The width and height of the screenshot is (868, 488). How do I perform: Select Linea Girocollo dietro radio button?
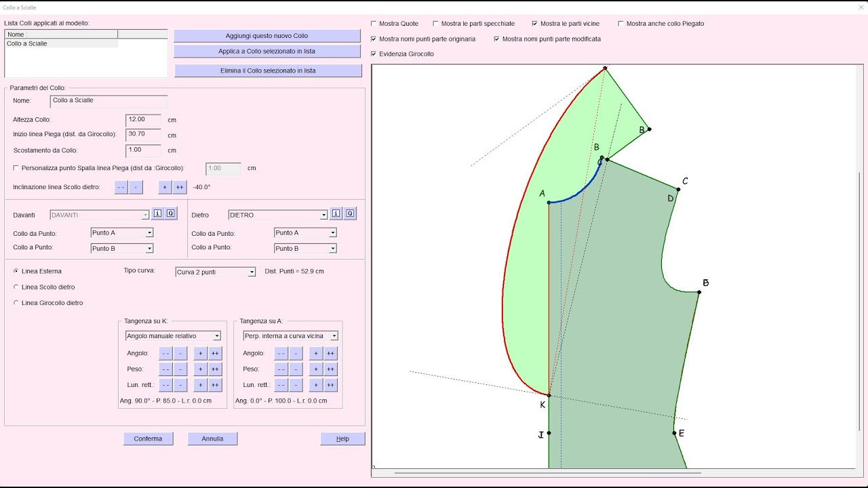(x=16, y=303)
